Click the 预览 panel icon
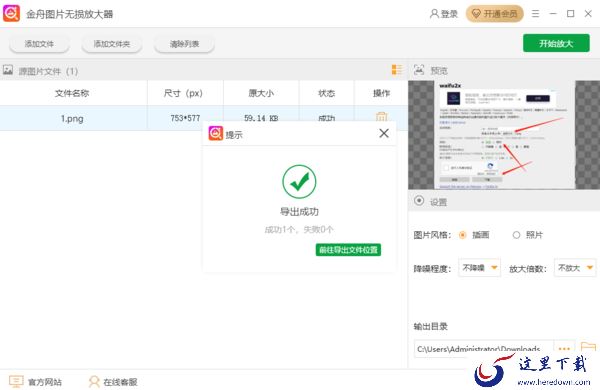Viewport: 600px width, 390px height. point(419,70)
